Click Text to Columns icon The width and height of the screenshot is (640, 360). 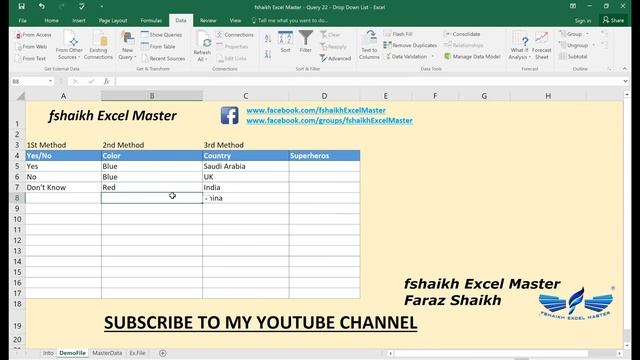click(369, 45)
